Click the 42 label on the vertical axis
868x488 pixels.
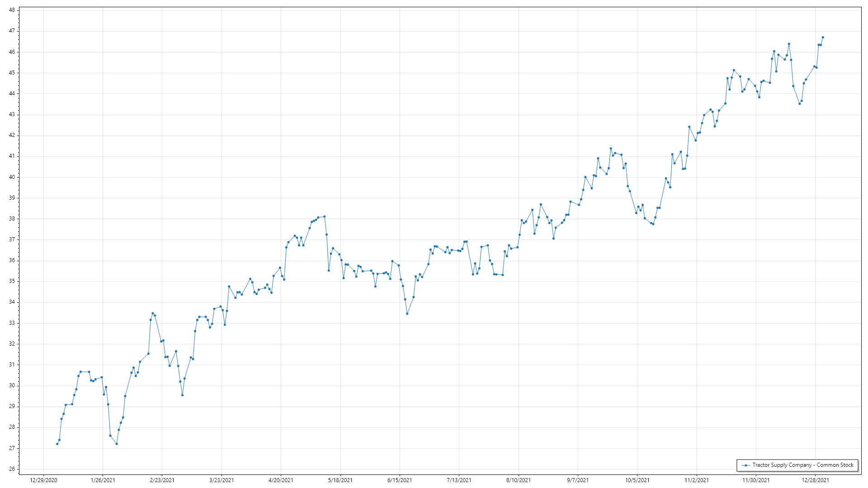12,135
